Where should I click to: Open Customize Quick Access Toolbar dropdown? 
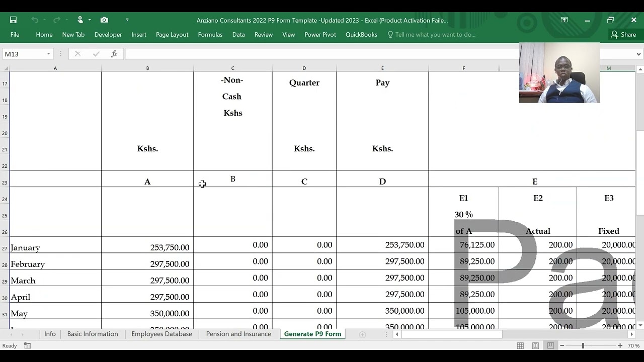pos(127,20)
